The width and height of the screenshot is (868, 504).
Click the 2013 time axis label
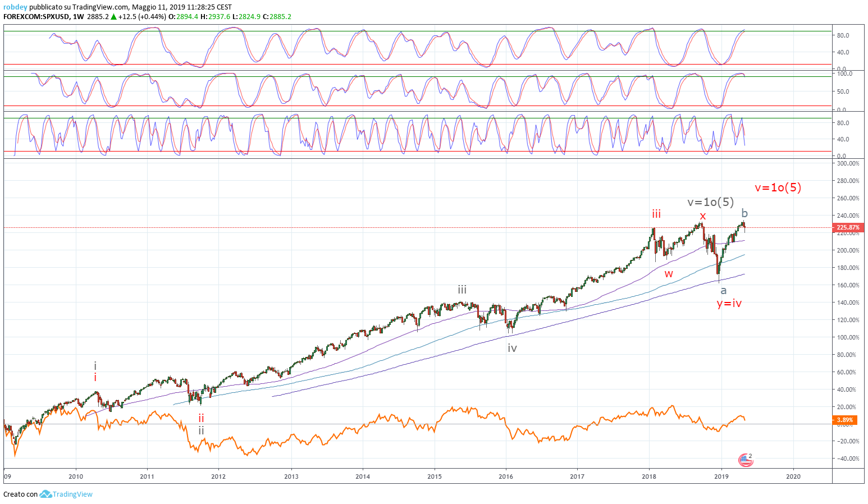[x=291, y=477]
